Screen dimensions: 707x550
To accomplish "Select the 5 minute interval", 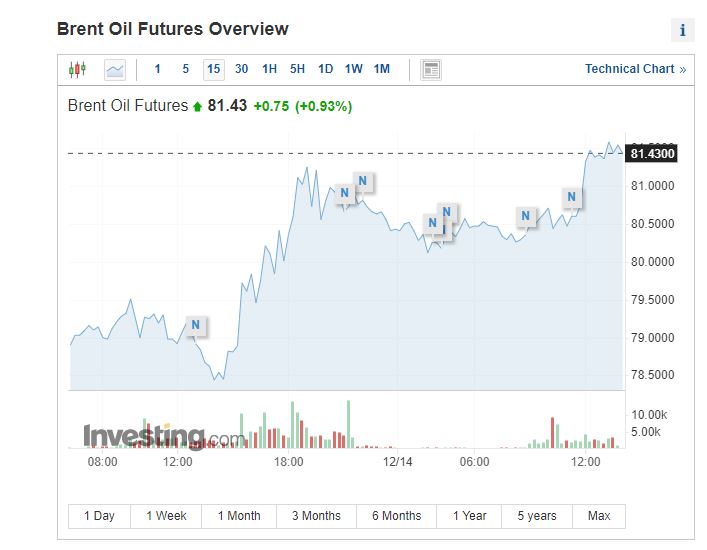I will (185, 69).
